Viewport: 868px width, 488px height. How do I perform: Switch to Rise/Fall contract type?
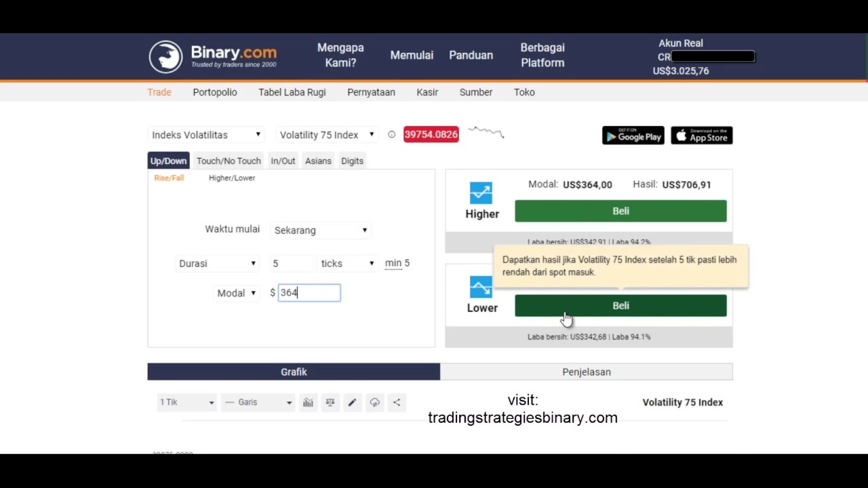click(169, 178)
